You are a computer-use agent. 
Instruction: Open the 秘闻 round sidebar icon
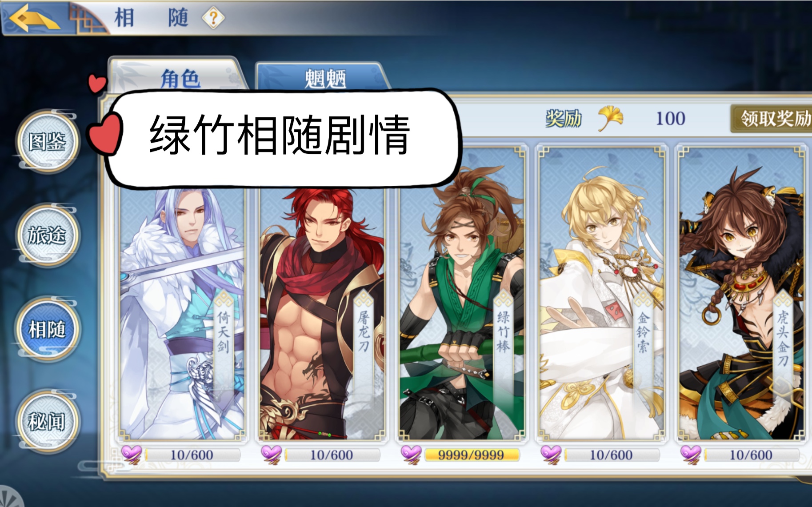(47, 421)
